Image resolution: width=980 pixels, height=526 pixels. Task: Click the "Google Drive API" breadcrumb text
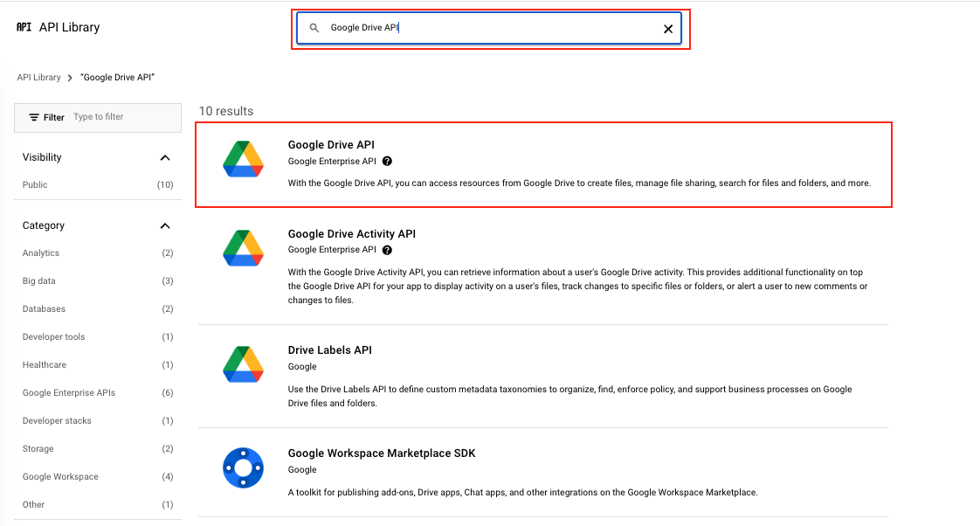click(x=118, y=78)
